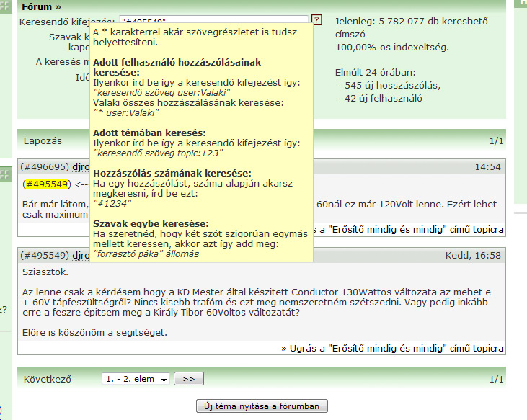
Task: Jump to 'Erősítő mindig és mindig' topic from post #496695
Action: pyautogui.click(x=408, y=230)
